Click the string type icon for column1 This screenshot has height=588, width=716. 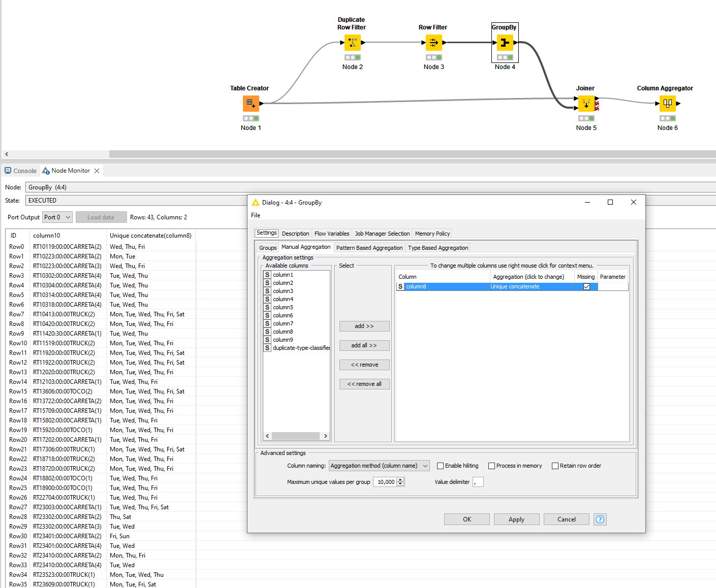point(267,275)
